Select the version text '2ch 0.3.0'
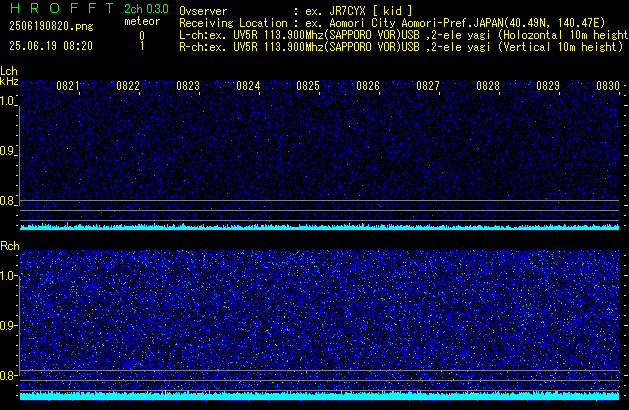Screen dimensions: 629x410 [146, 8]
